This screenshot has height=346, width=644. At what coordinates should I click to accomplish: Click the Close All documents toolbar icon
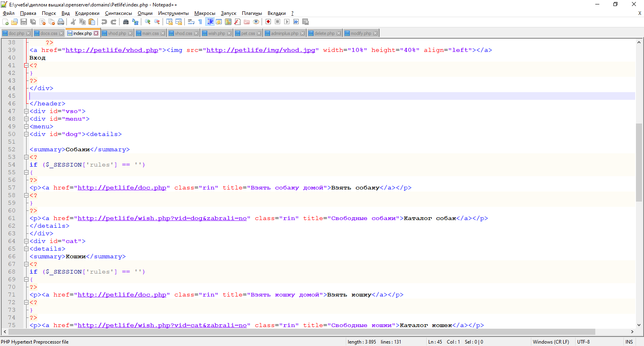coord(52,22)
